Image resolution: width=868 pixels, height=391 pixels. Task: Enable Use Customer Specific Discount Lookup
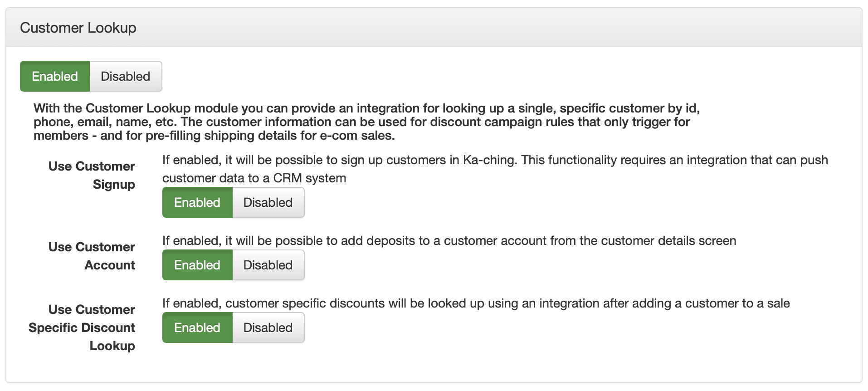tap(197, 327)
